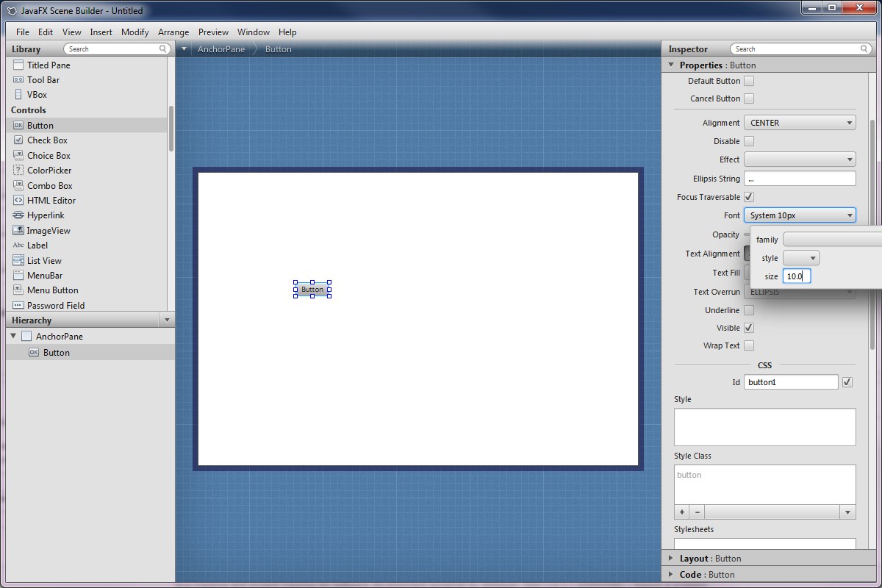The width and height of the screenshot is (882, 588).
Task: Open the font style dropdown
Action: (x=800, y=258)
